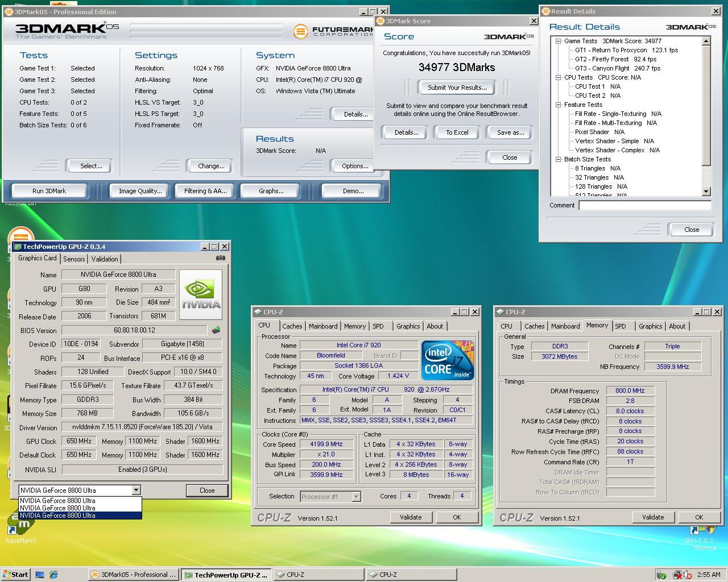Click the BIOS save chip icon in GPU-Z
Image resolution: width=728 pixels, height=582 pixels.
216,330
